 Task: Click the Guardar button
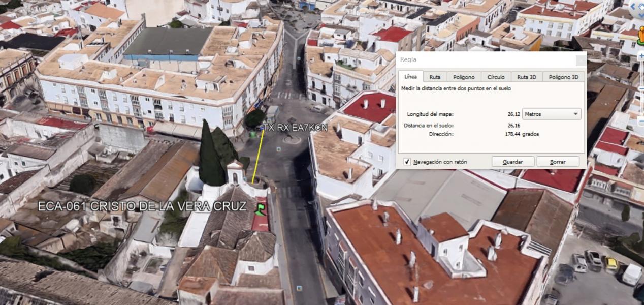click(x=512, y=162)
